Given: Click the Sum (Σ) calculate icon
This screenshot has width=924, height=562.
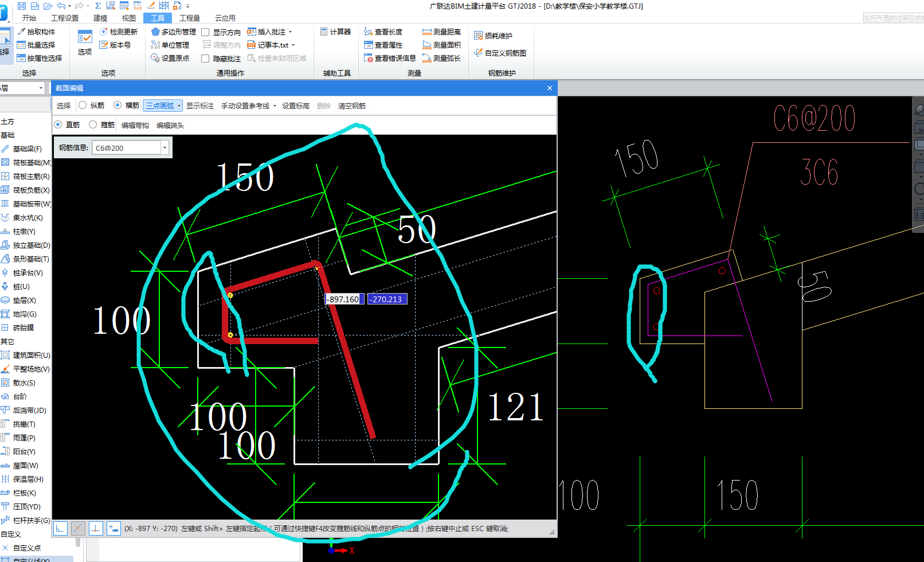Looking at the screenshot, I should pos(98,6).
